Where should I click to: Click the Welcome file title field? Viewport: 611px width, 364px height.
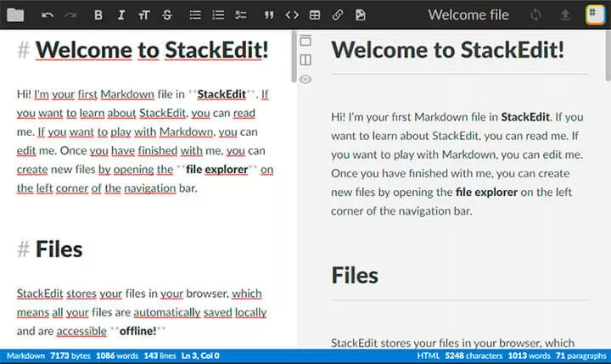tap(468, 14)
